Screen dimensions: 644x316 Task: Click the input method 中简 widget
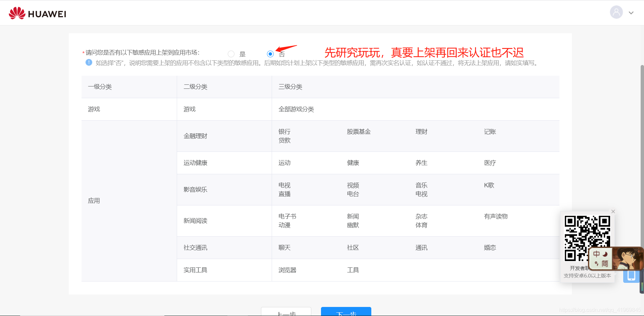pos(601,259)
